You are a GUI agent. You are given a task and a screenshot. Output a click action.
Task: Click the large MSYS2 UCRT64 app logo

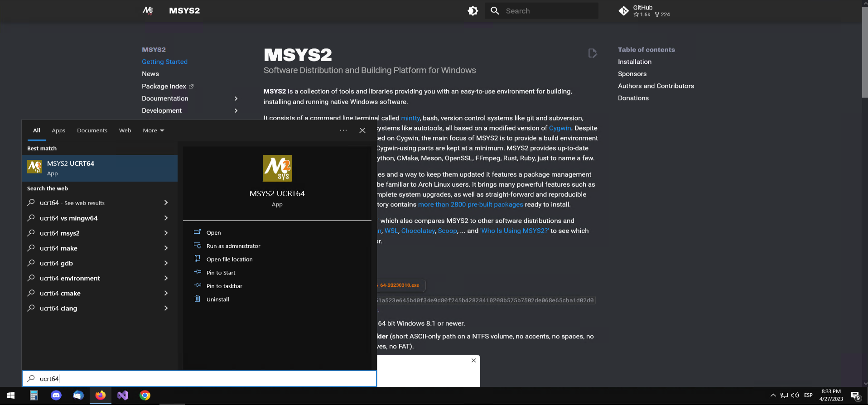(x=277, y=168)
